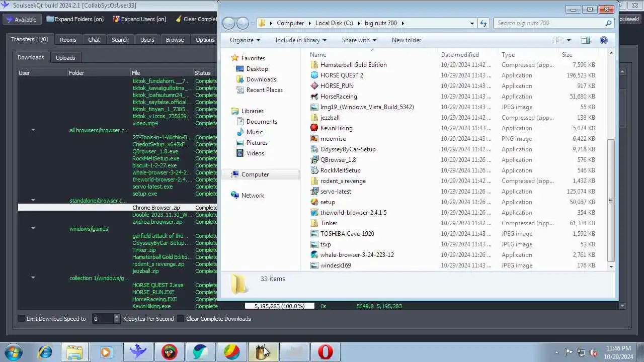Select OdysseyByCar-Setup installer icon
The width and height of the screenshot is (644, 362).
(314, 149)
